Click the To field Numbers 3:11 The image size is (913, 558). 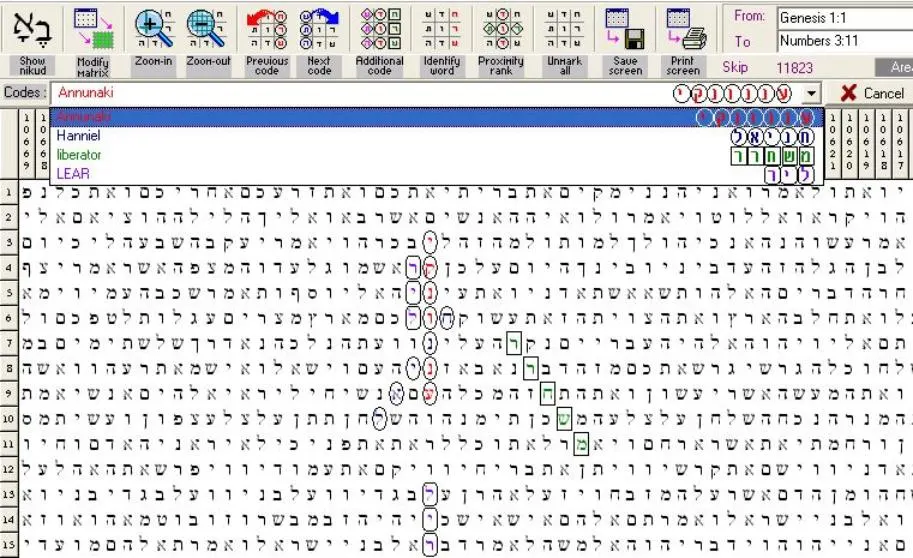[844, 41]
